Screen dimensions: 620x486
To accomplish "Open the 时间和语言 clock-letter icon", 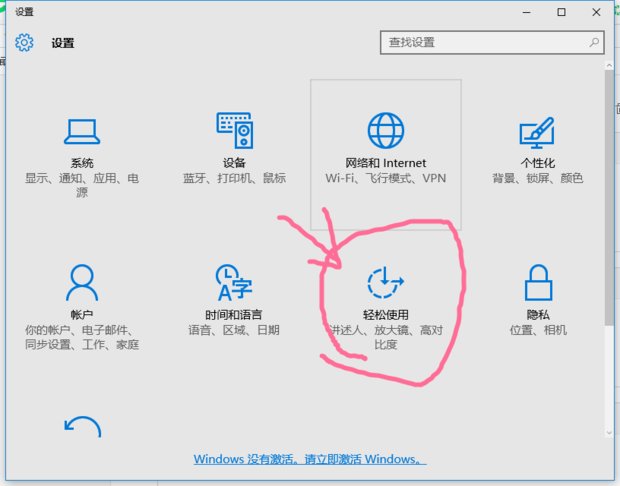I will (x=234, y=282).
